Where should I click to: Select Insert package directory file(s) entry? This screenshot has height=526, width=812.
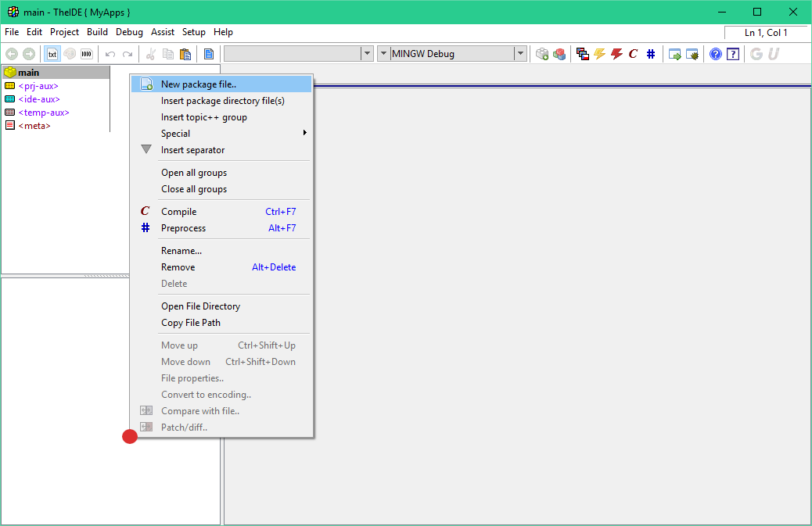222,101
